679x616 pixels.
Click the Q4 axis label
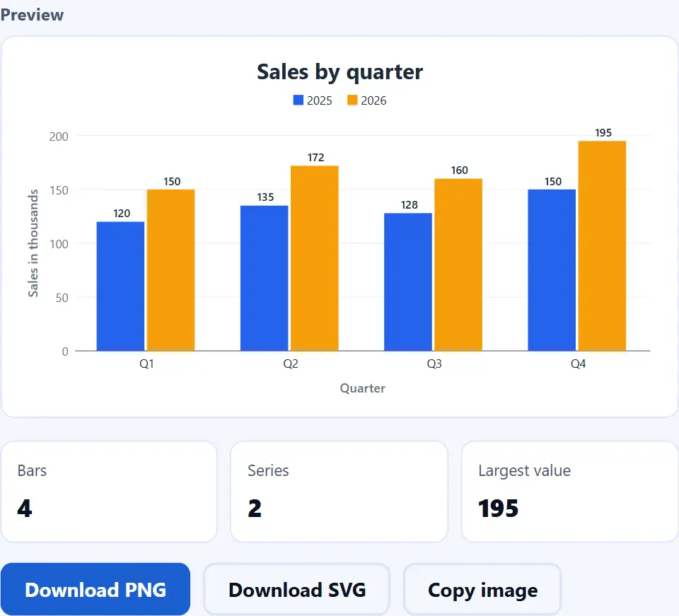[578, 364]
